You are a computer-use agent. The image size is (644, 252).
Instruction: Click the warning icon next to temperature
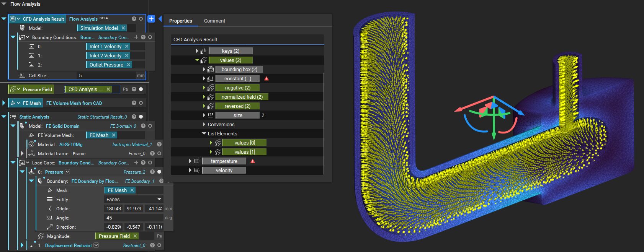click(253, 161)
